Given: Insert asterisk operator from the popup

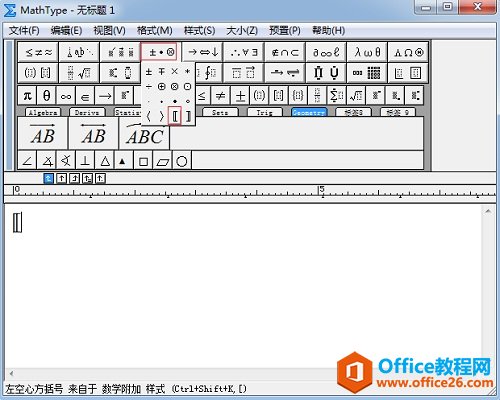Looking at the screenshot, I should coord(188,71).
